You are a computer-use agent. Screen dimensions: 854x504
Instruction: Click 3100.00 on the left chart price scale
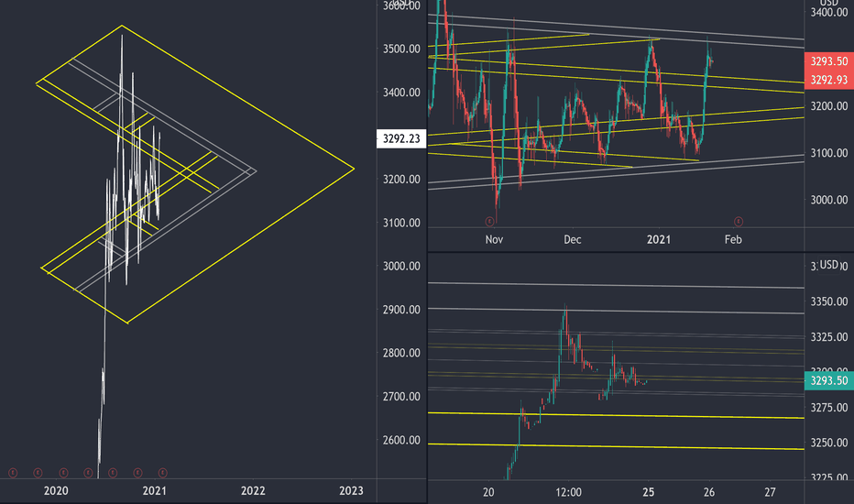click(401, 223)
